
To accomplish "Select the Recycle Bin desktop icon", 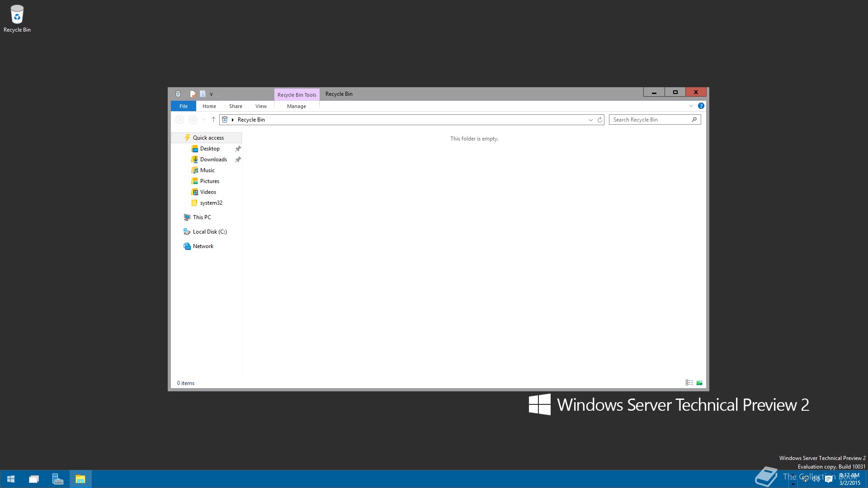I will pos(17,19).
